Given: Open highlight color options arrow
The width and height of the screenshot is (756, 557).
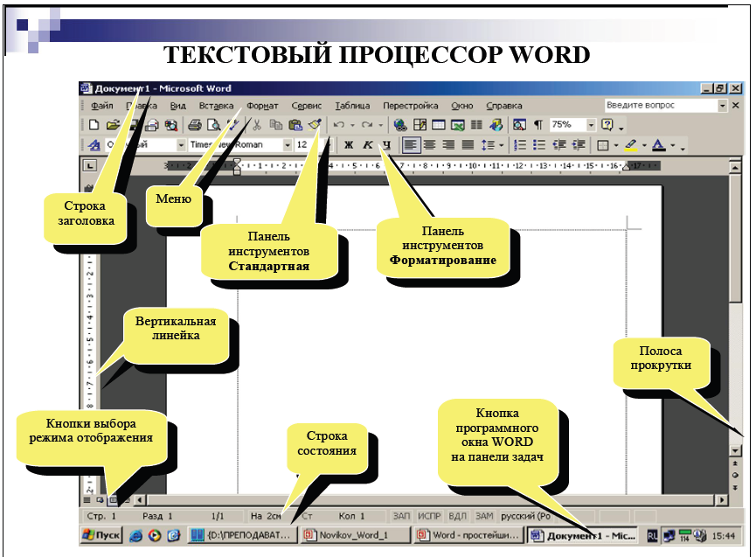Looking at the screenshot, I should 644,144.
